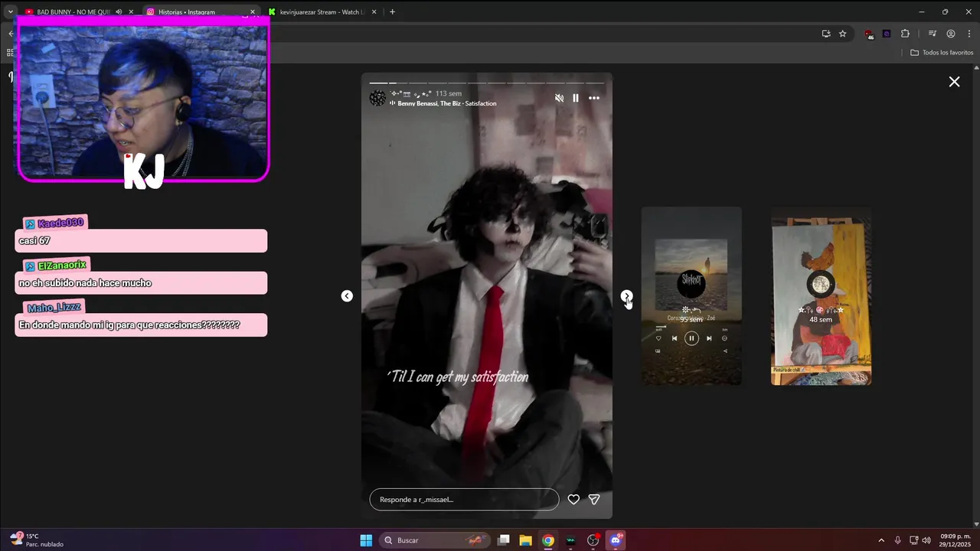Show hidden system tray icons
The width and height of the screenshot is (980, 551).
coord(881,540)
